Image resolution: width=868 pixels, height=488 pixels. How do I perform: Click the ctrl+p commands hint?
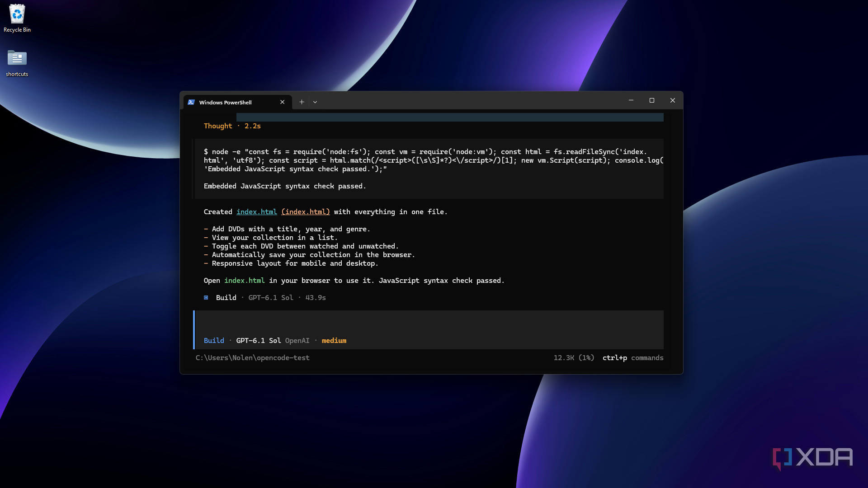pyautogui.click(x=633, y=358)
